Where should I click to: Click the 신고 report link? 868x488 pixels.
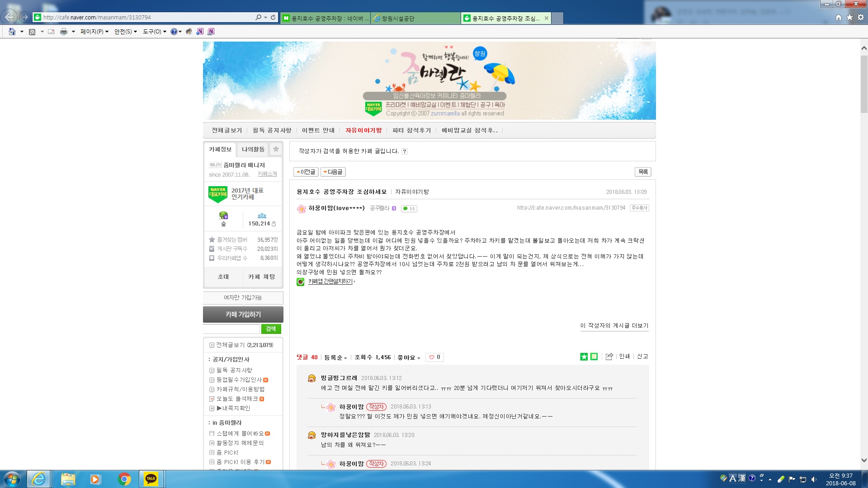642,357
